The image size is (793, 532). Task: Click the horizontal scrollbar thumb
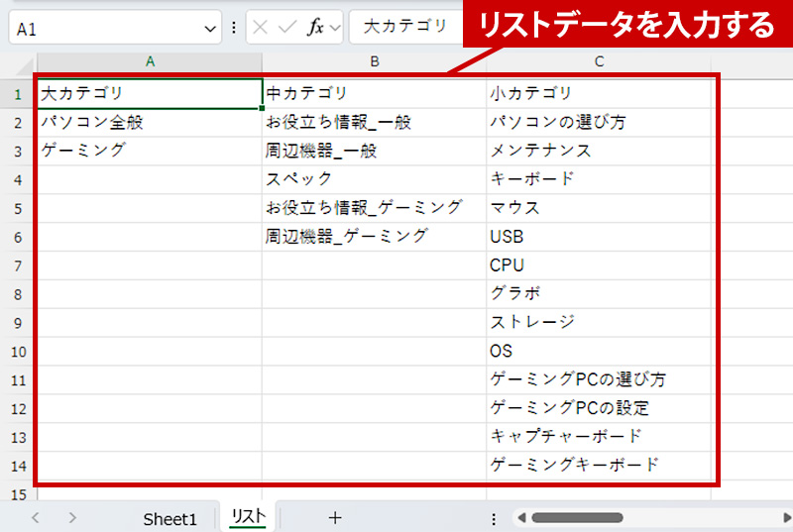click(577, 518)
